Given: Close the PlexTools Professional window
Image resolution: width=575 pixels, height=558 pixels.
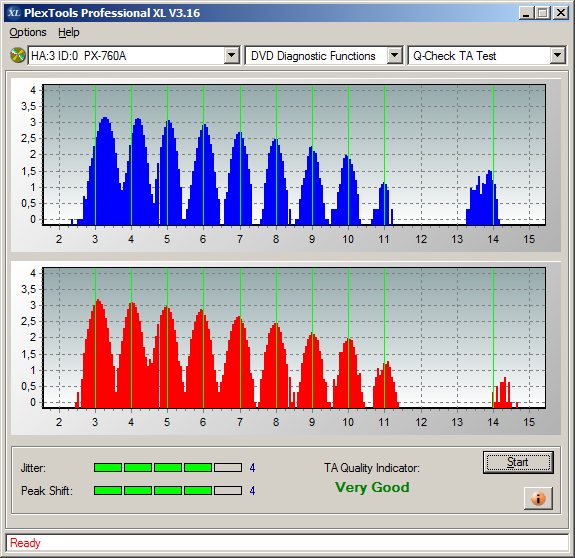Looking at the screenshot, I should tap(561, 13).
